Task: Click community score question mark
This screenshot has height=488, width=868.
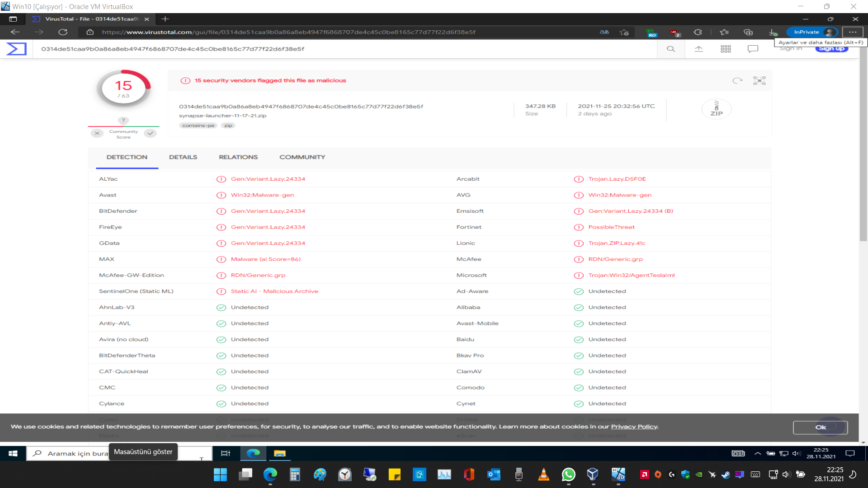Action: (123, 121)
